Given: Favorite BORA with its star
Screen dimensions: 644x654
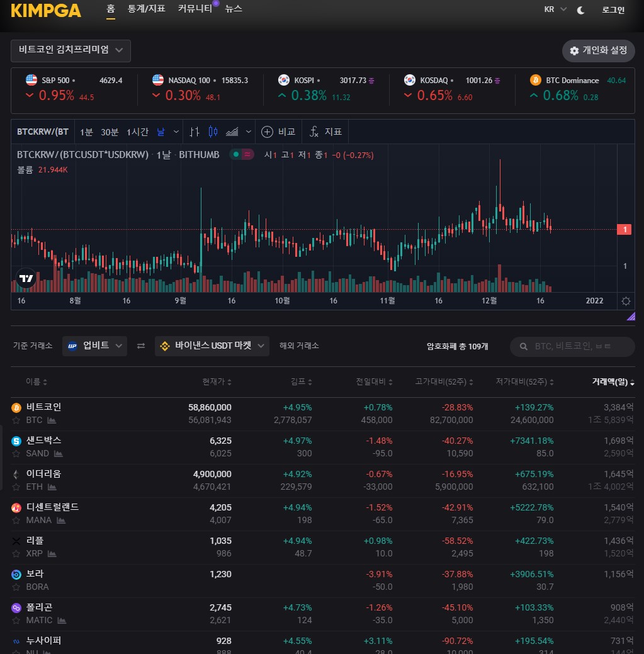Looking at the screenshot, I should pyautogui.click(x=16, y=587).
